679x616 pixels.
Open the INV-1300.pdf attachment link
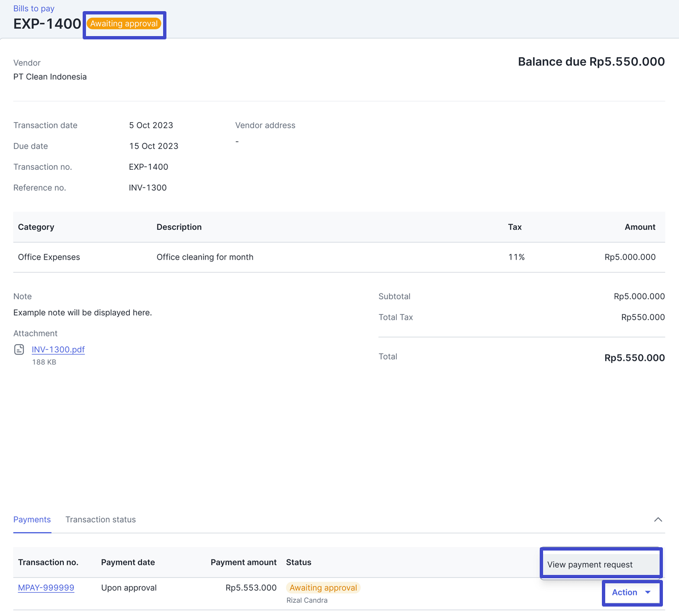click(58, 350)
